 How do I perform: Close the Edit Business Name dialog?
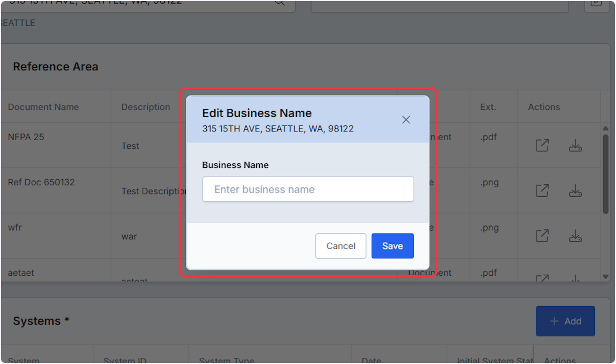(406, 120)
